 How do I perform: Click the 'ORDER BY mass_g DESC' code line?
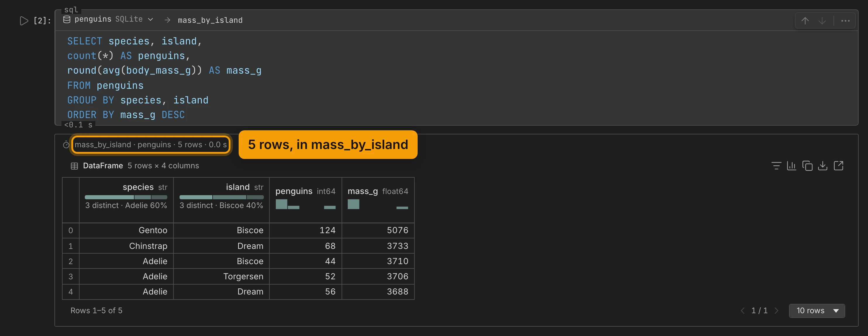(x=126, y=115)
